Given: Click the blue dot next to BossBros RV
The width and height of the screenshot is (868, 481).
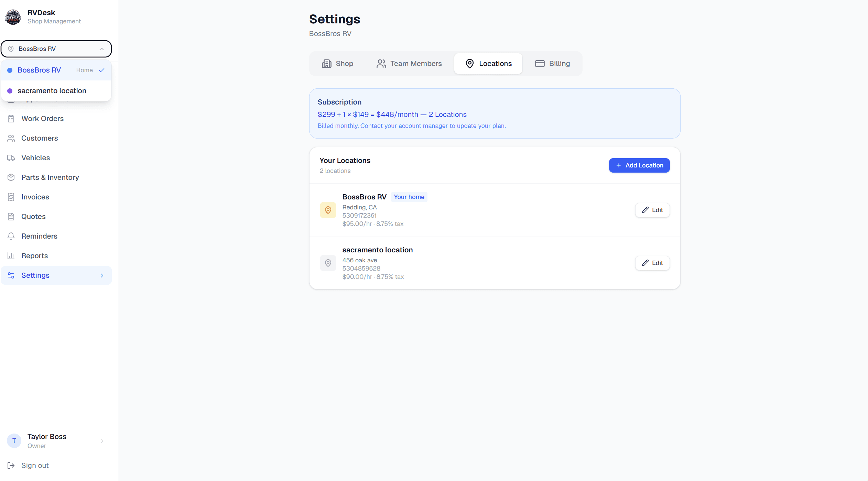Looking at the screenshot, I should [10, 70].
